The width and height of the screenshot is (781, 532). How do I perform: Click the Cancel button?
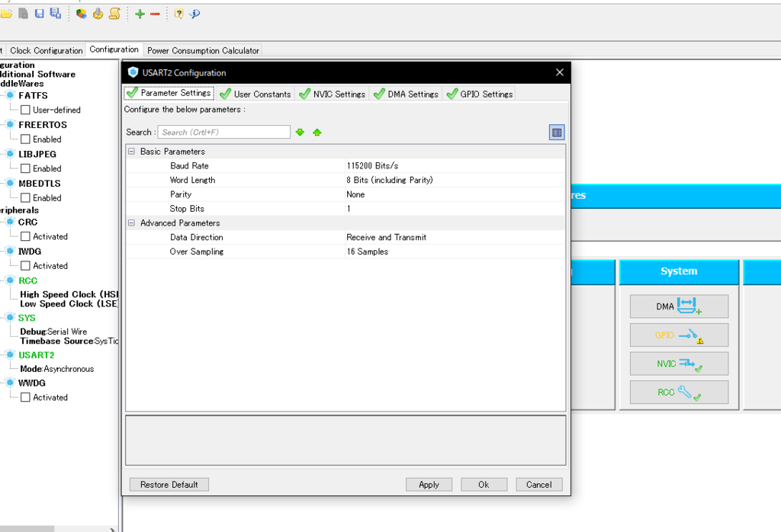click(539, 485)
